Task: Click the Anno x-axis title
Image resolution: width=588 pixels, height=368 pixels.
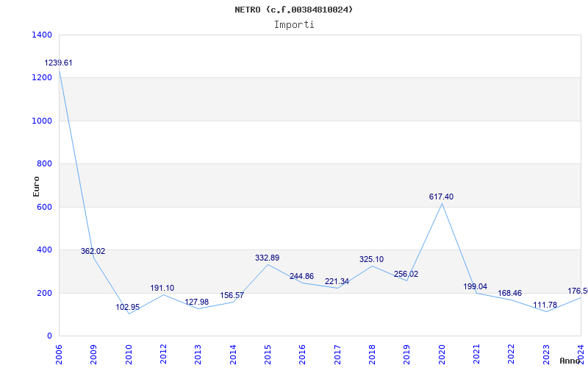Action: [x=570, y=361]
